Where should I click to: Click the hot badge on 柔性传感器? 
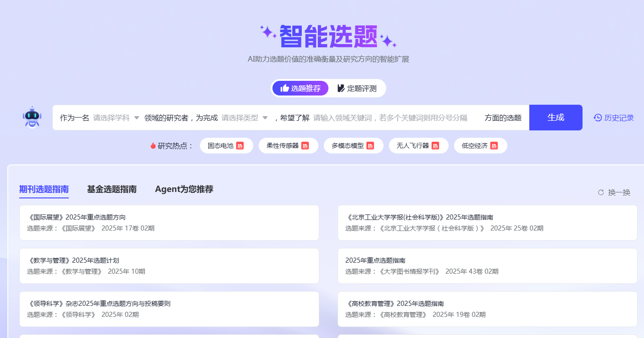(305, 146)
